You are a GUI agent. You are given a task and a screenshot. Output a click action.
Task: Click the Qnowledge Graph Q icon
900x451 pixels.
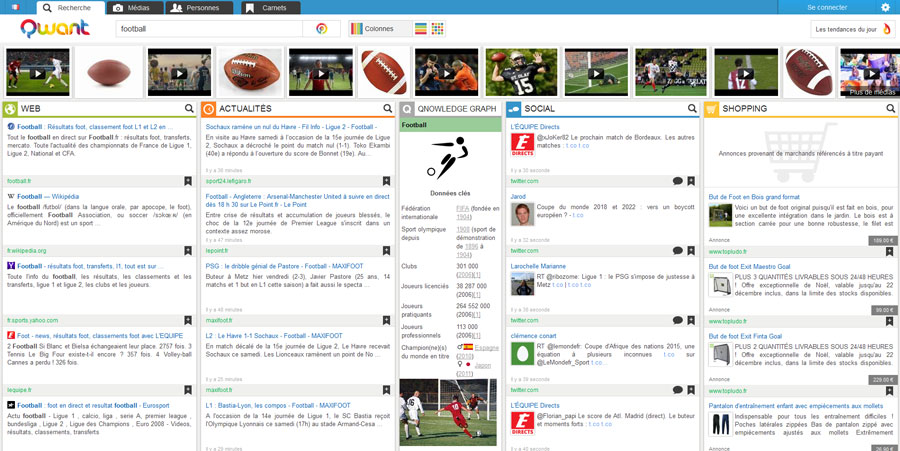coord(407,108)
